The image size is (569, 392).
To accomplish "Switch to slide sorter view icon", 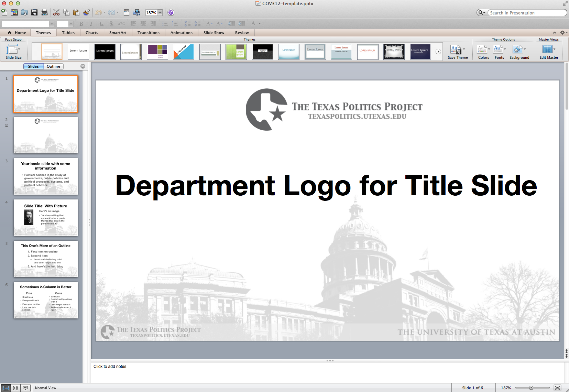I will tap(16, 388).
